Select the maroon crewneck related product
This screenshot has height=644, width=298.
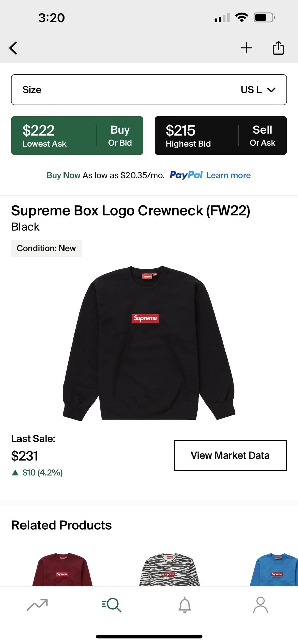(x=62, y=569)
